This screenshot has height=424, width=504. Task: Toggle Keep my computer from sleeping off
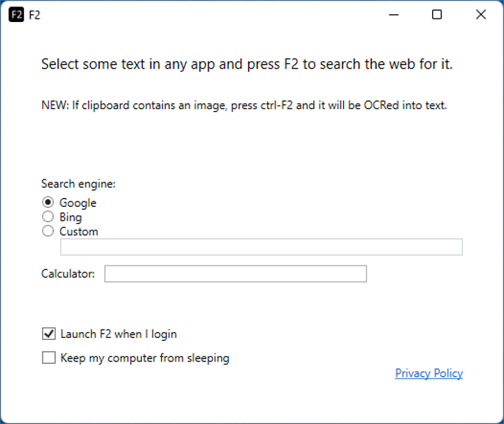[48, 357]
